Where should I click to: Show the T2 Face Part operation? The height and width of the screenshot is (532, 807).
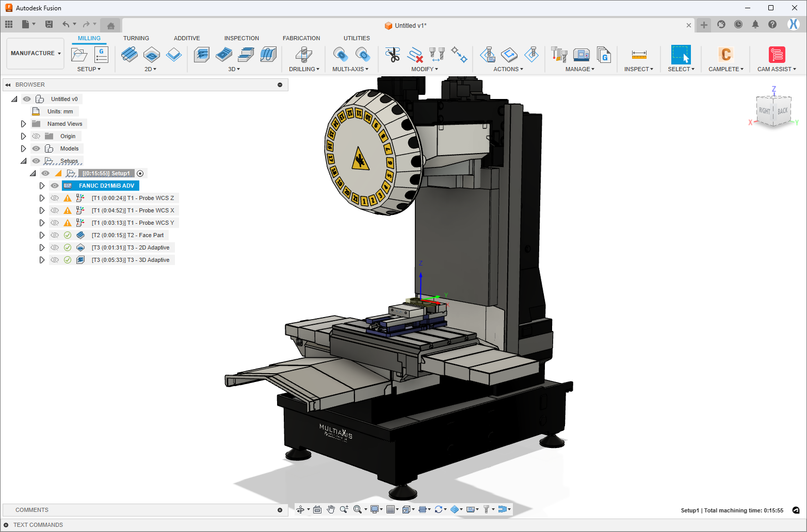55,235
